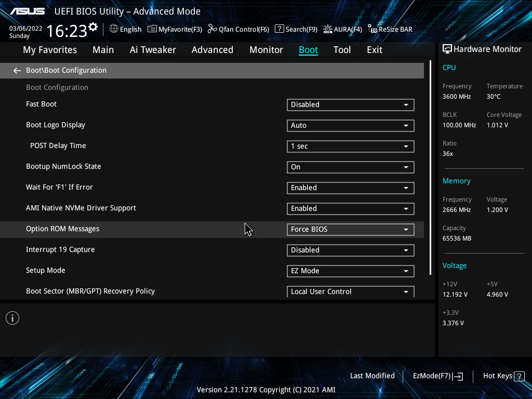Viewport: 532px width, 399px height.
Task: Click the Version 2.21.1278 copyright text
Action: [266, 390]
